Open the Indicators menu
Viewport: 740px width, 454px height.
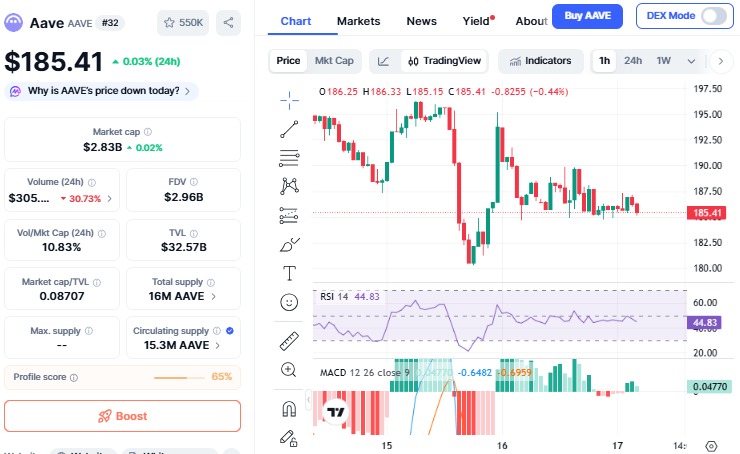[x=540, y=61]
